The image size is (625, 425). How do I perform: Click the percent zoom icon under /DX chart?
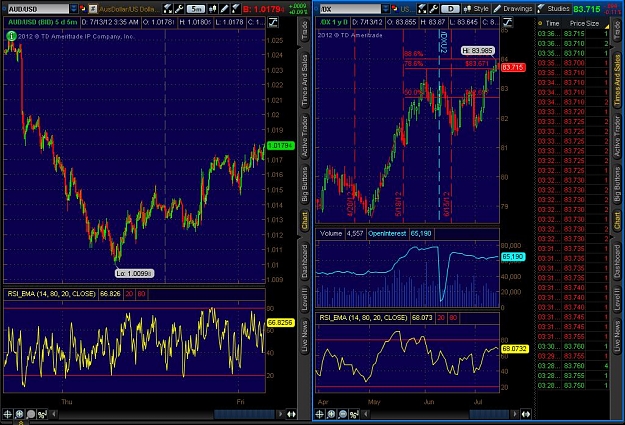[354, 415]
